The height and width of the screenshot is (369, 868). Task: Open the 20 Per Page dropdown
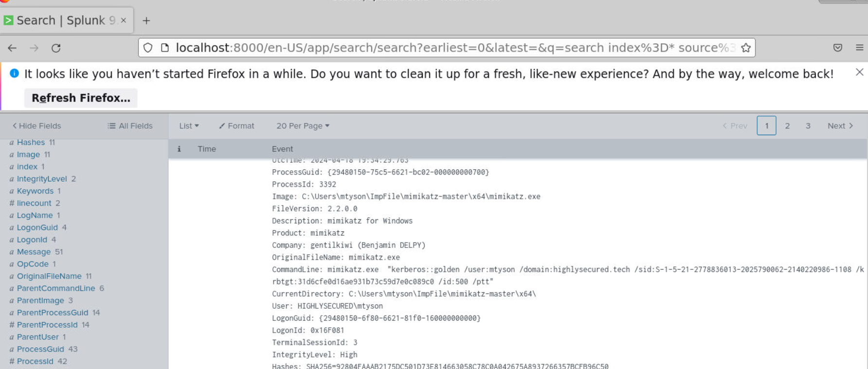(303, 126)
